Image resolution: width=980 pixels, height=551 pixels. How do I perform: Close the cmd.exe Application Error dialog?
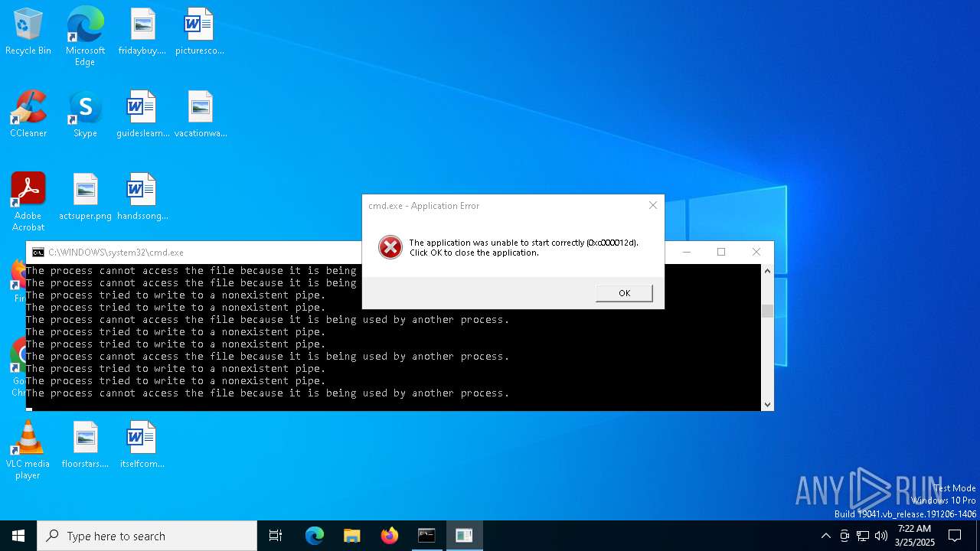pyautogui.click(x=653, y=205)
